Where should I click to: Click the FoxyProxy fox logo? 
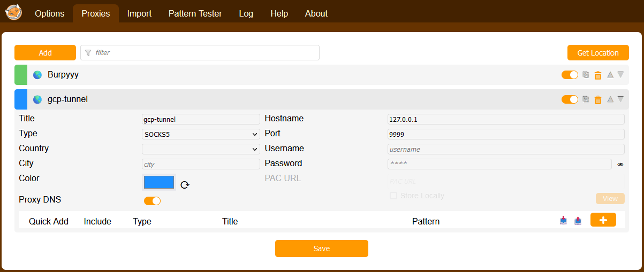(13, 13)
